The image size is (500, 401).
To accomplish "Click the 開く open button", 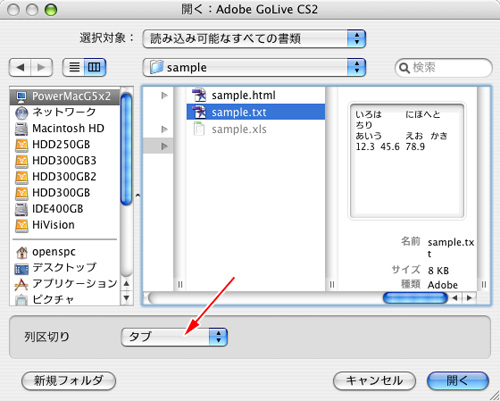I will [x=458, y=381].
